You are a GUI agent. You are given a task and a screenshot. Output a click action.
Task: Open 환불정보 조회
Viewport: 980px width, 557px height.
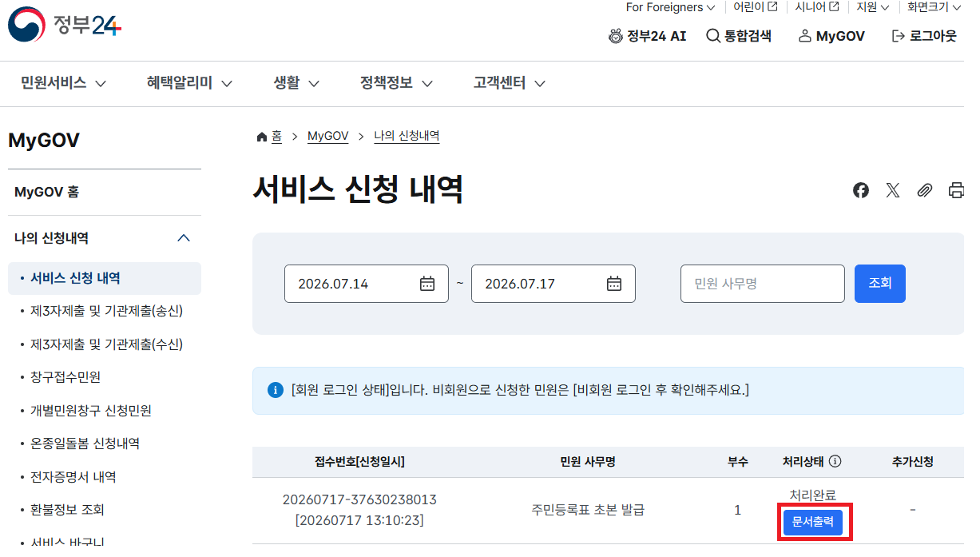[x=67, y=510]
